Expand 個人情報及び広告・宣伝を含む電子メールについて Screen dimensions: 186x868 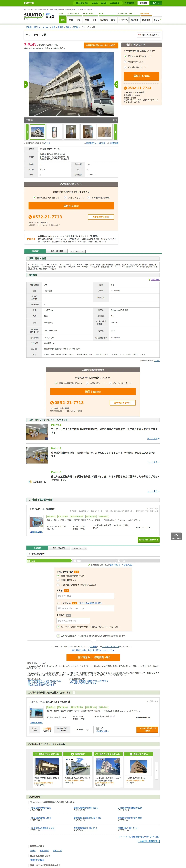coord(93,650)
